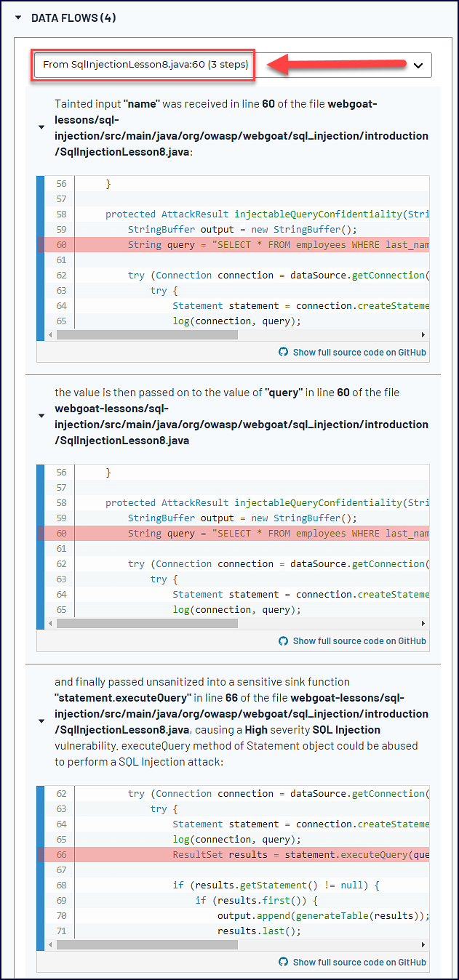Collapse the DATA FLOWS (4) section
The width and height of the screenshot is (459, 980).
point(19,17)
